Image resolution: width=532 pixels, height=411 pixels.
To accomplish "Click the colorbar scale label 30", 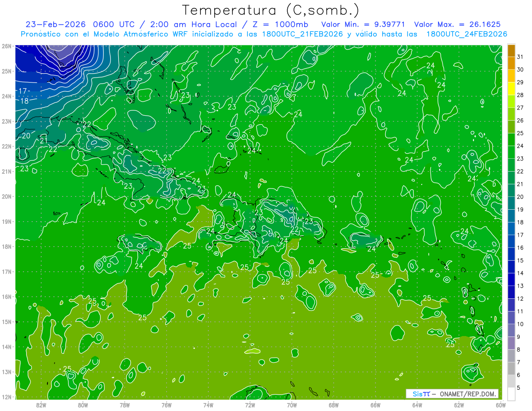I will click(x=520, y=70).
